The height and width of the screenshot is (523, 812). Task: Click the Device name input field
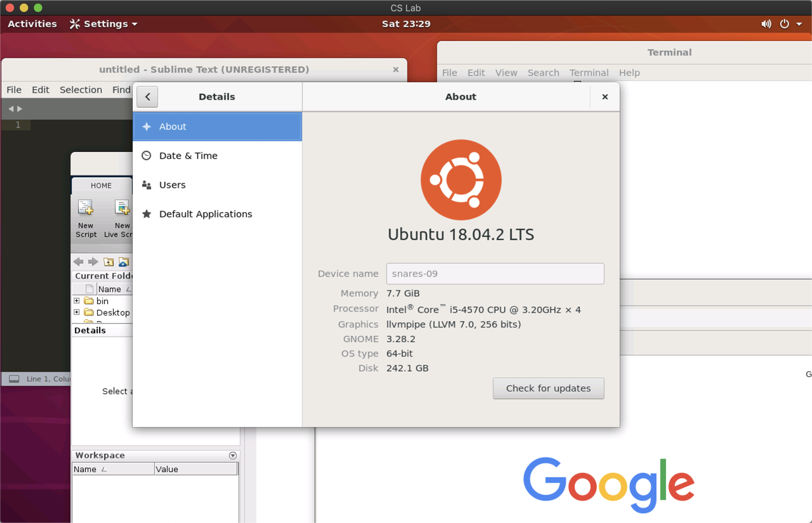(x=495, y=273)
